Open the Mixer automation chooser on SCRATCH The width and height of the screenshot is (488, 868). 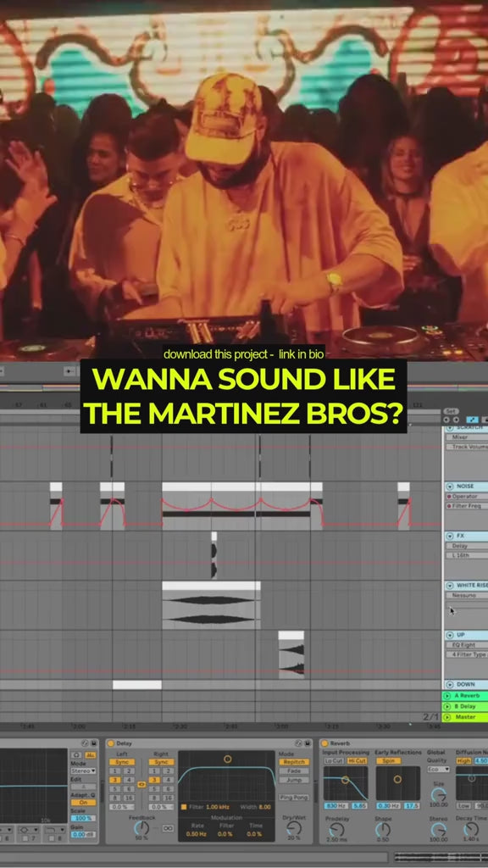[467, 437]
